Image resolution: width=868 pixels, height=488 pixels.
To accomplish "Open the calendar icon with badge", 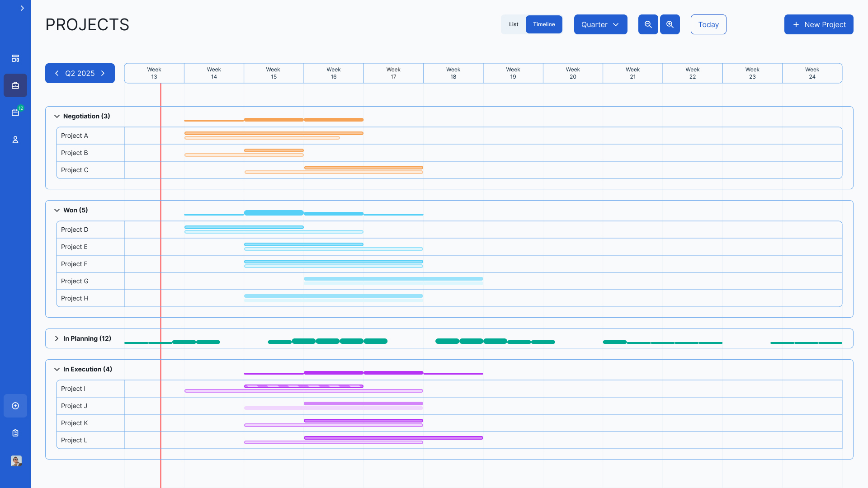I will 15,113.
